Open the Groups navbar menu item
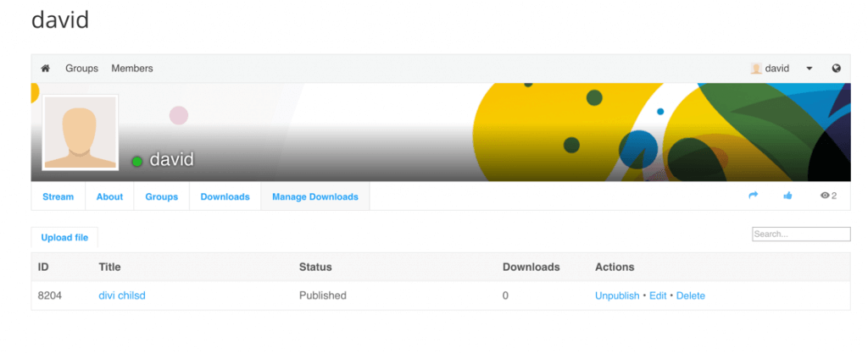868x353 pixels. pyautogui.click(x=82, y=69)
